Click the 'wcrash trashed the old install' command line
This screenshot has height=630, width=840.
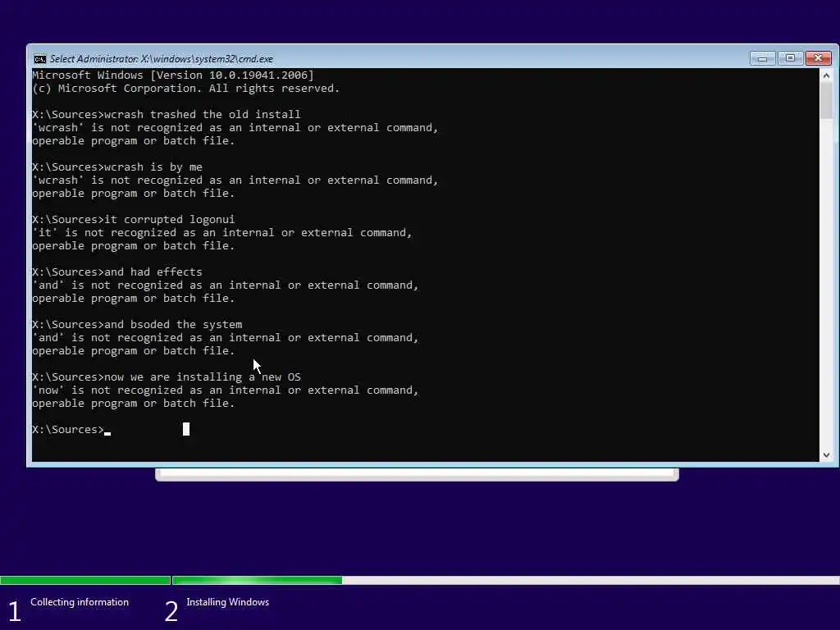pyautogui.click(x=166, y=115)
